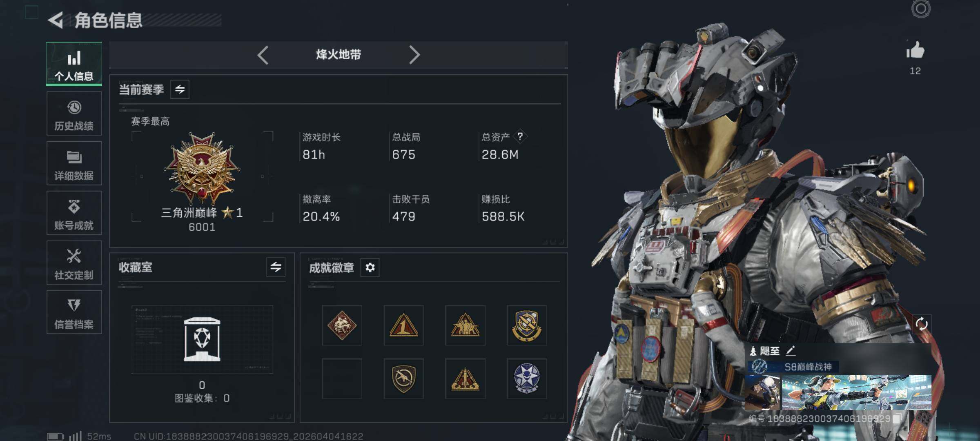Viewport: 980px width, 441px height.
Task: Open the collection room display case
Action: [x=202, y=339]
